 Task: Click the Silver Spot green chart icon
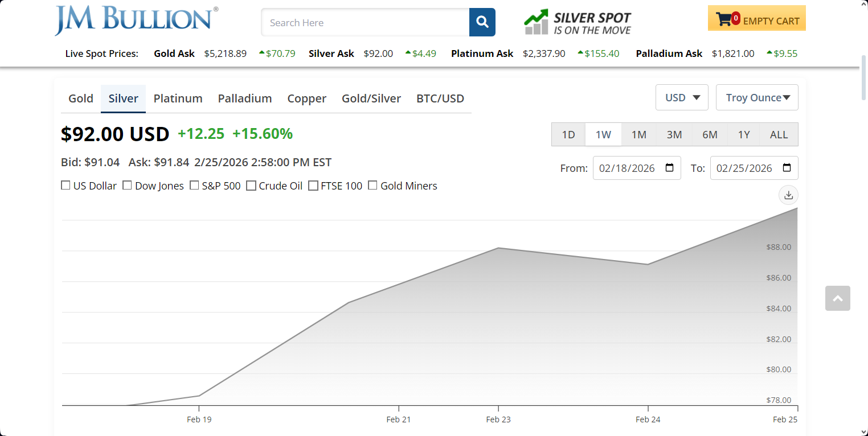coord(536,22)
